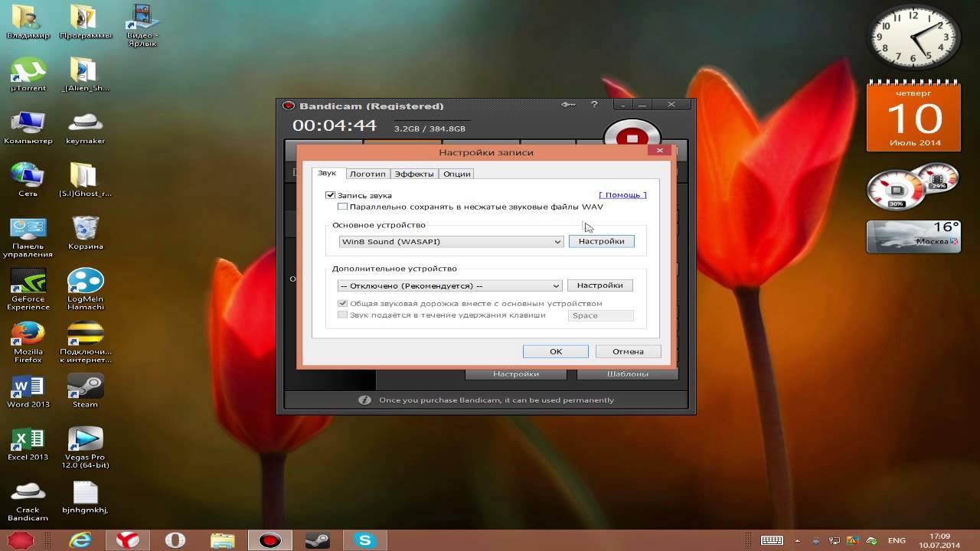Open the bjnhgmkhj, text file

tap(85, 497)
